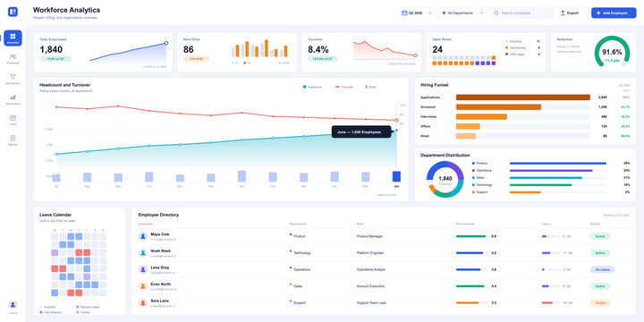Viewport: 644px width, 322px height.
Task: Click the Platform Engineer role cell
Action: click(x=370, y=253)
